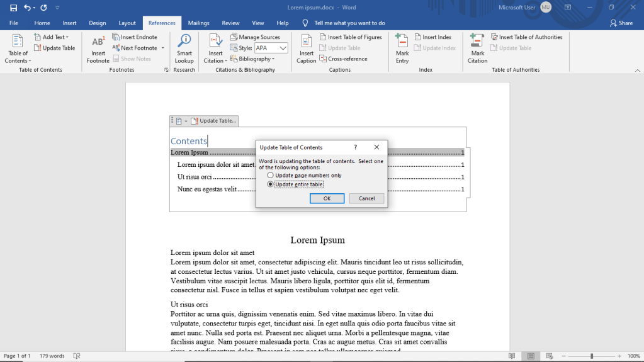Click the 179 words count

(x=52, y=356)
